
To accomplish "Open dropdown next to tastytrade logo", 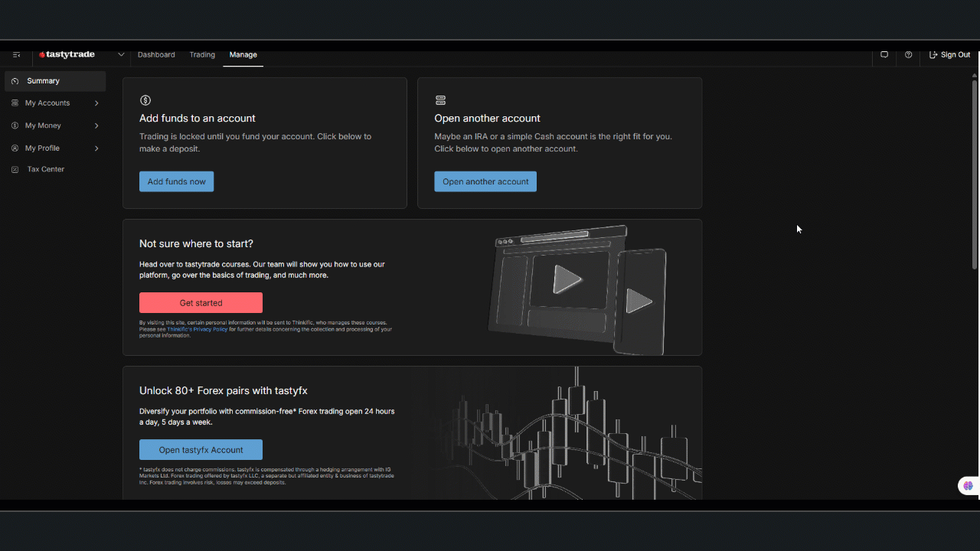I will [121, 55].
